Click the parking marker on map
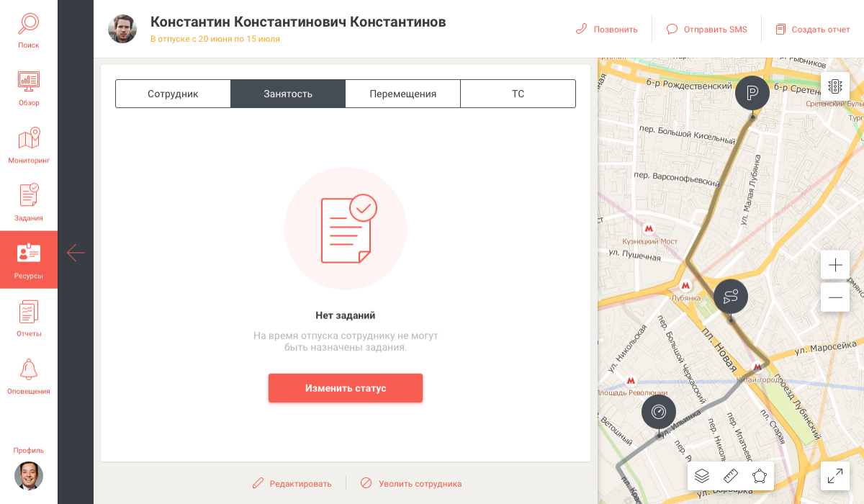The height and width of the screenshot is (504, 864). [x=752, y=92]
